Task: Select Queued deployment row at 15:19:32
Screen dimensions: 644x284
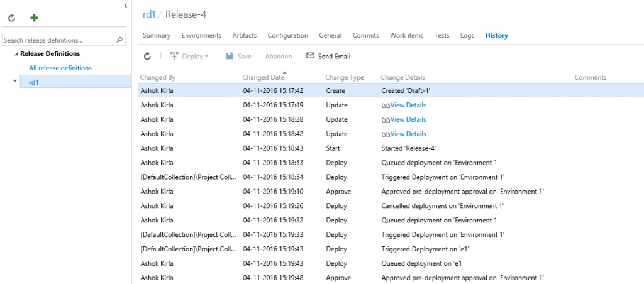Action: pos(391,220)
